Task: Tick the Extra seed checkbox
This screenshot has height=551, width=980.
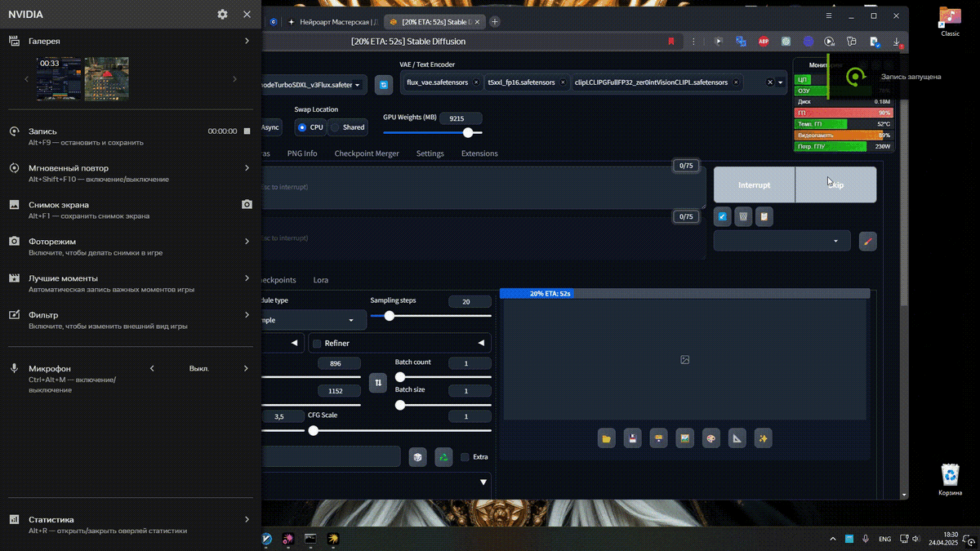Action: click(465, 457)
